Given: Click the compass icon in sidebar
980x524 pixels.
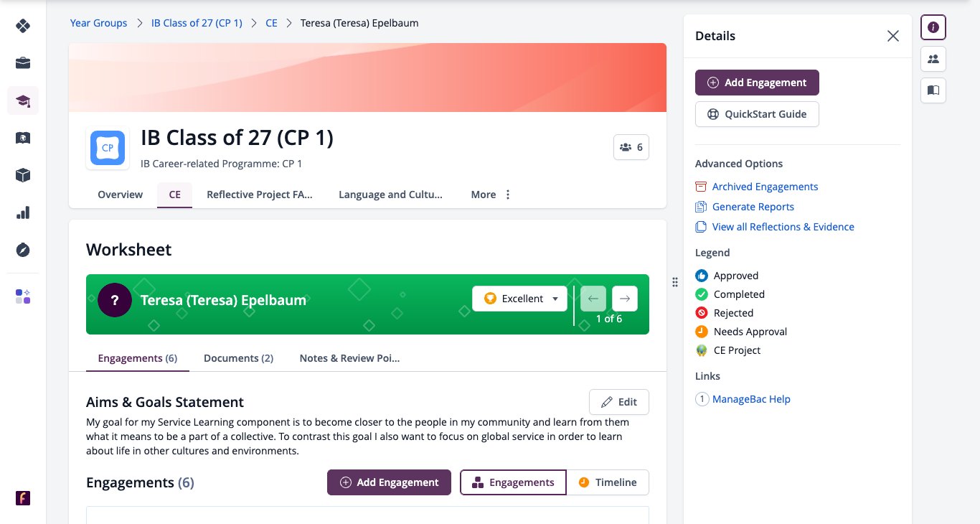Looking at the screenshot, I should 23,250.
